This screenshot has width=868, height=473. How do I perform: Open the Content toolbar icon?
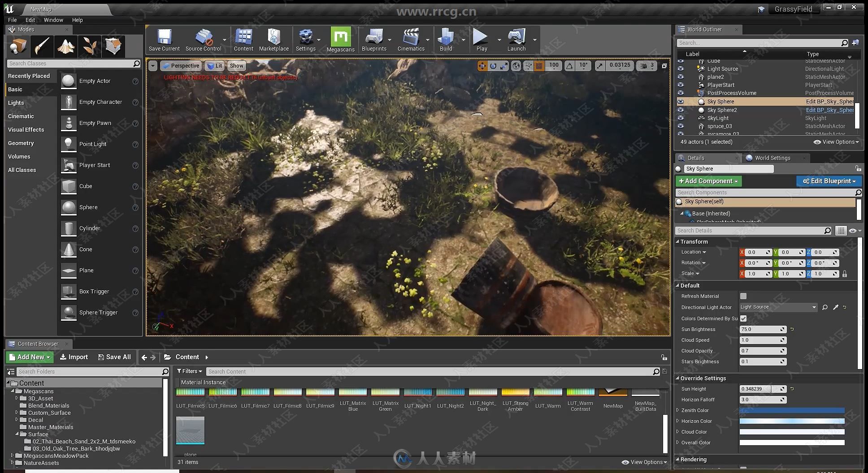pos(243,40)
